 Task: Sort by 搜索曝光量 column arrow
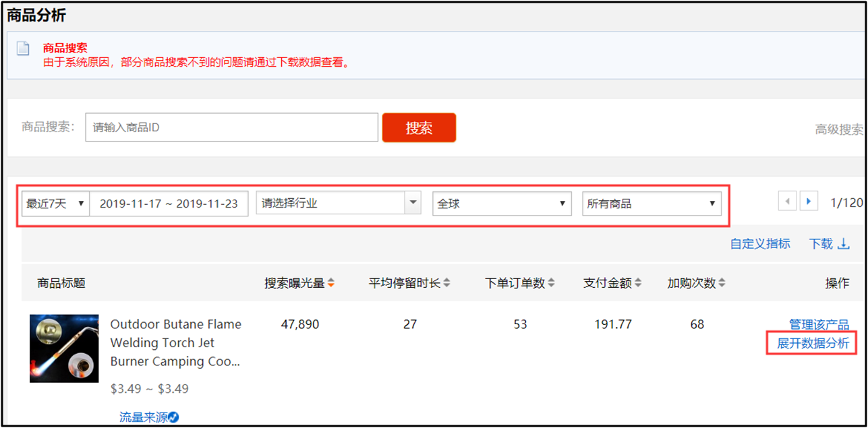click(x=330, y=284)
